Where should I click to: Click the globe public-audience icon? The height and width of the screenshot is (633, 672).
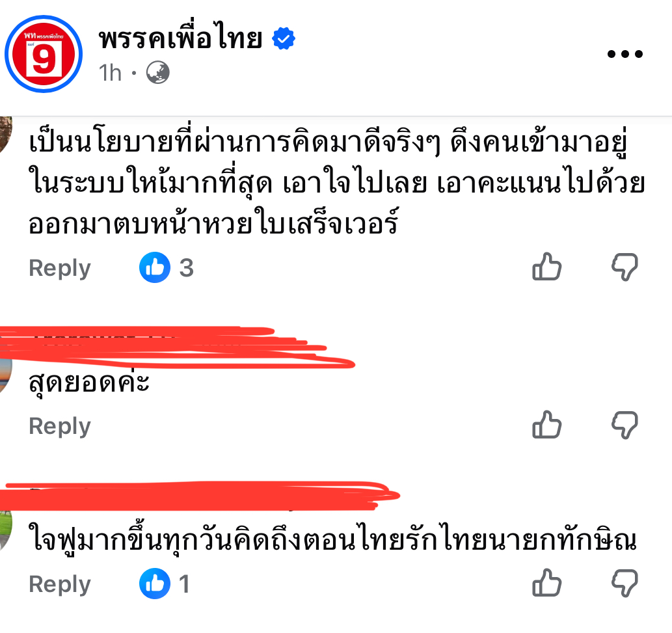coord(157,72)
